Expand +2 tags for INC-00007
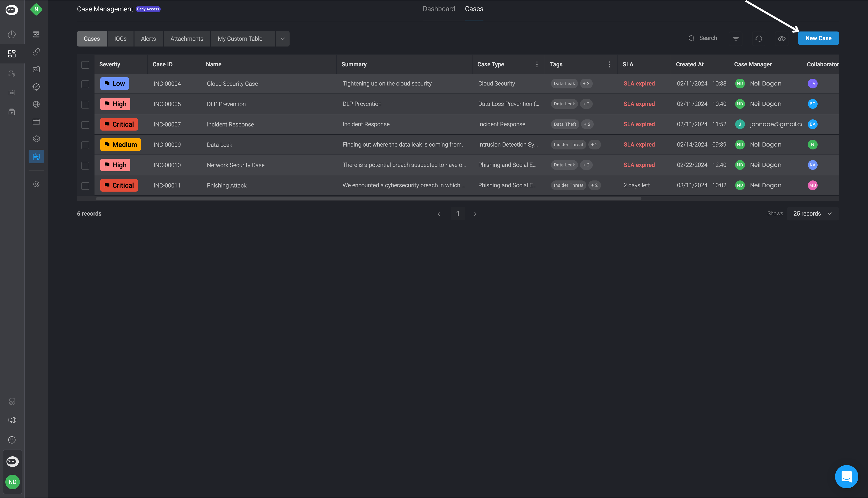Image resolution: width=868 pixels, height=498 pixels. pos(587,124)
